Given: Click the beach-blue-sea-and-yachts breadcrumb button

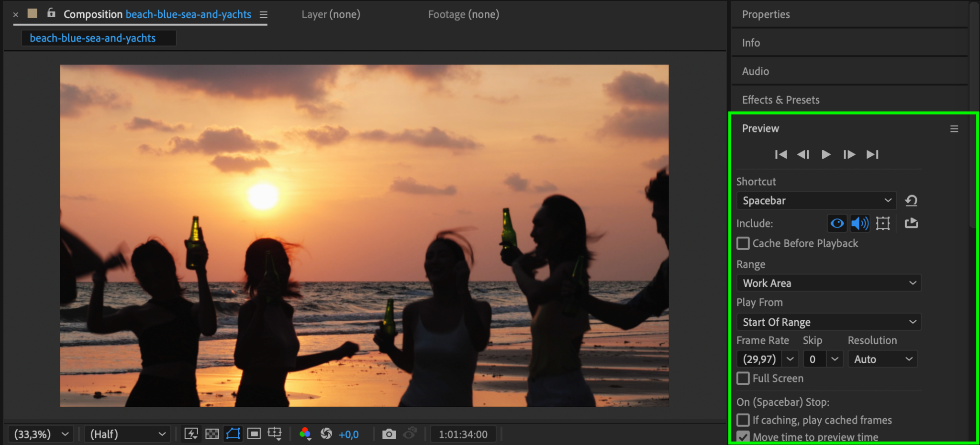Looking at the screenshot, I should click(x=93, y=38).
